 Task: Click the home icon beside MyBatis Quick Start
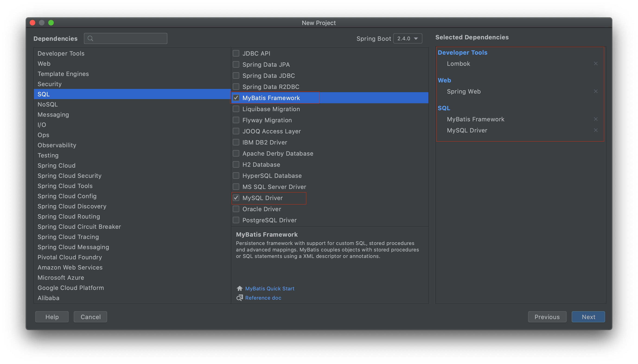click(239, 289)
